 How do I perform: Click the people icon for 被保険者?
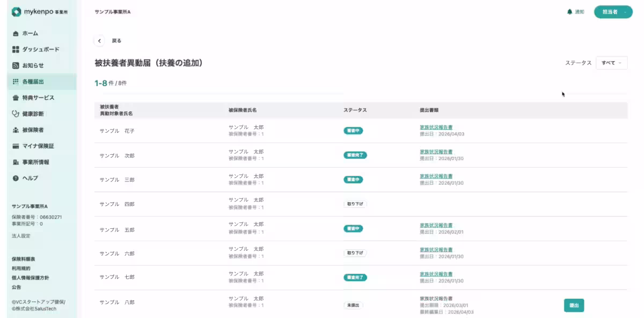click(16, 130)
